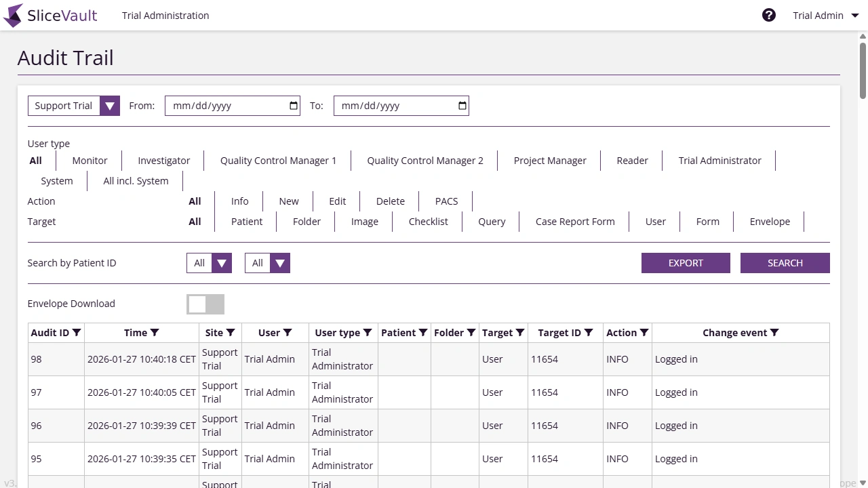Open the calendar icon in the To date field
Screen dimensions: 868x488
(461, 106)
